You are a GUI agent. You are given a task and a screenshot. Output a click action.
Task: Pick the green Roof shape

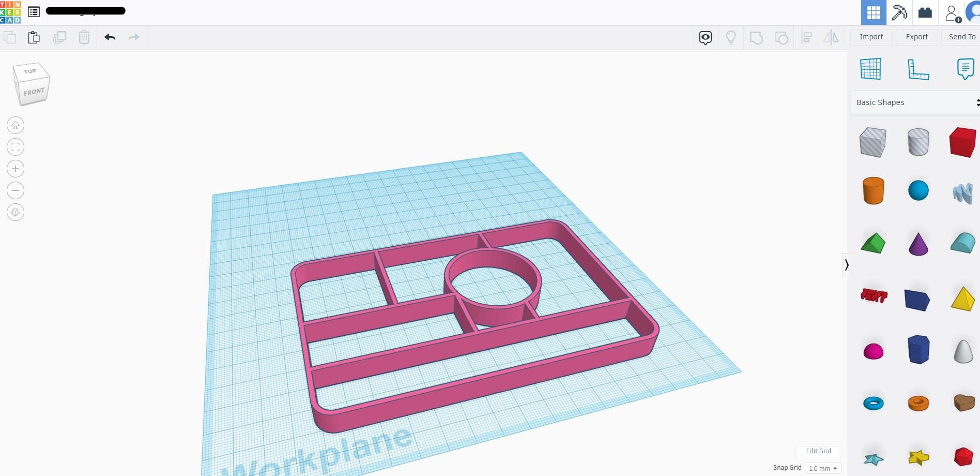coord(873,243)
